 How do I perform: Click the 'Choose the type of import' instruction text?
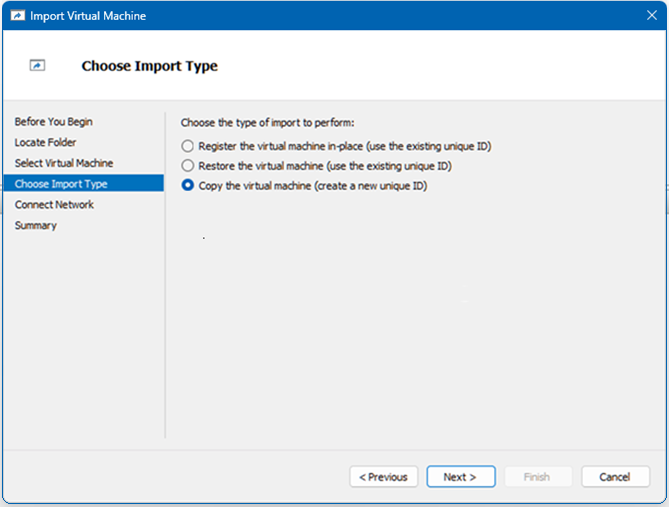[x=267, y=122]
